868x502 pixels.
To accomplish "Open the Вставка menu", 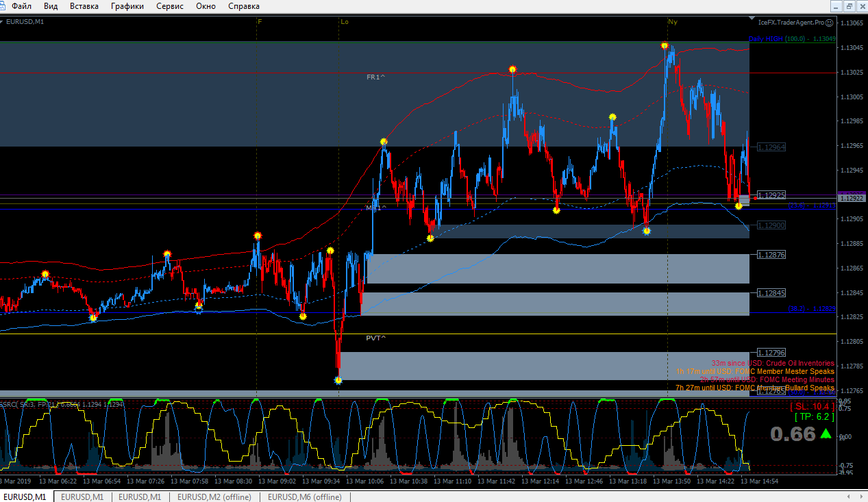I will pyautogui.click(x=84, y=6).
